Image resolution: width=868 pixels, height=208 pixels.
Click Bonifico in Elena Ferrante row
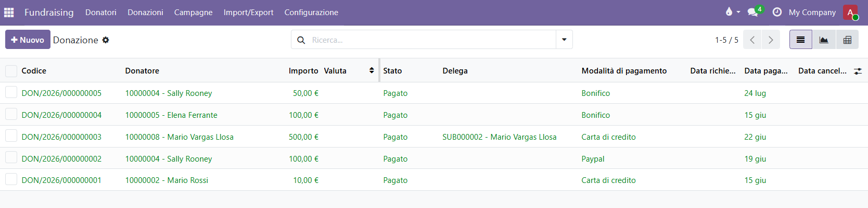pyautogui.click(x=596, y=115)
